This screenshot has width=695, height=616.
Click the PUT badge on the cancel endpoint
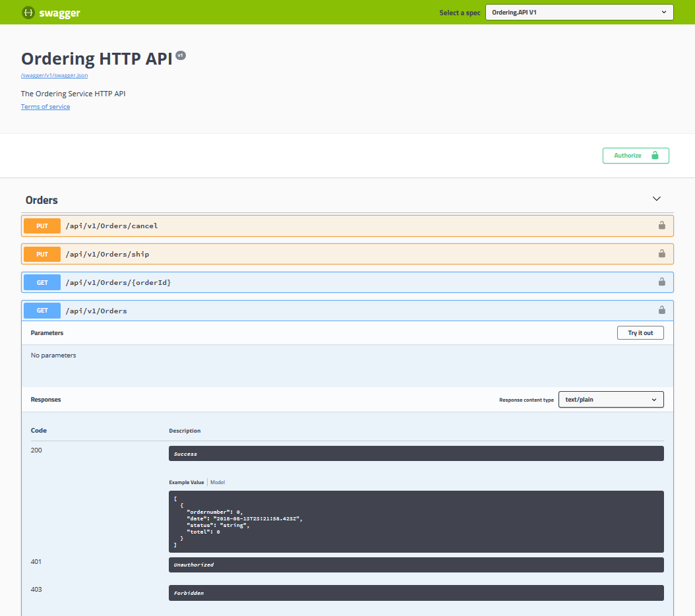tap(42, 225)
